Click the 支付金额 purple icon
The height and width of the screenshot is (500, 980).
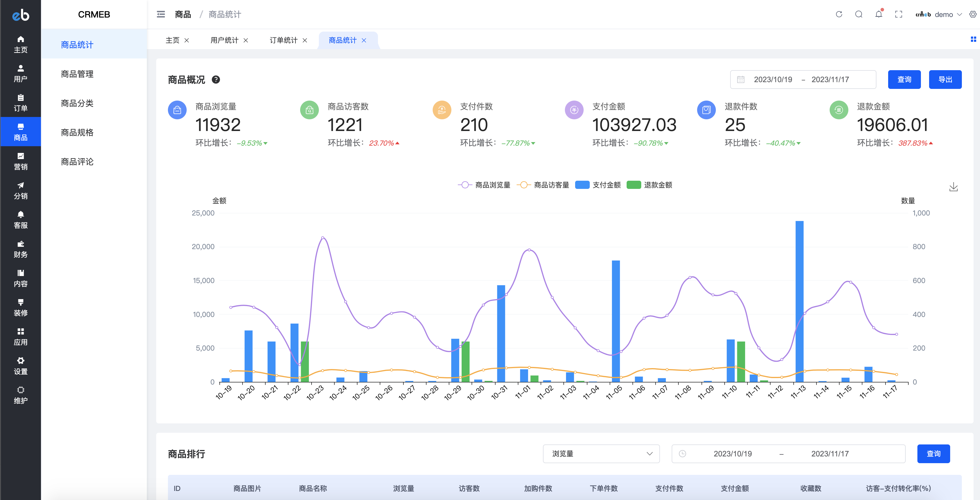point(574,110)
